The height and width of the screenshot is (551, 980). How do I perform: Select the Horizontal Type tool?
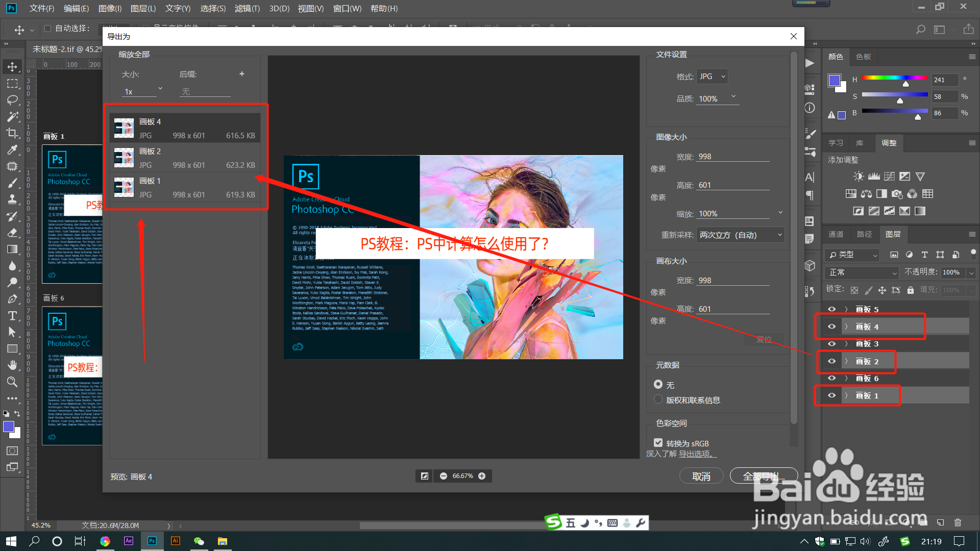(x=12, y=316)
